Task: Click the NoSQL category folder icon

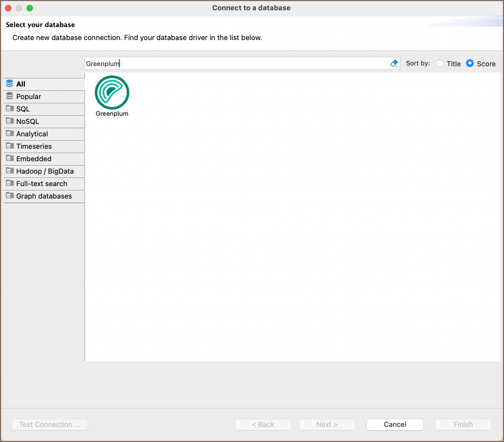Action: (10, 121)
